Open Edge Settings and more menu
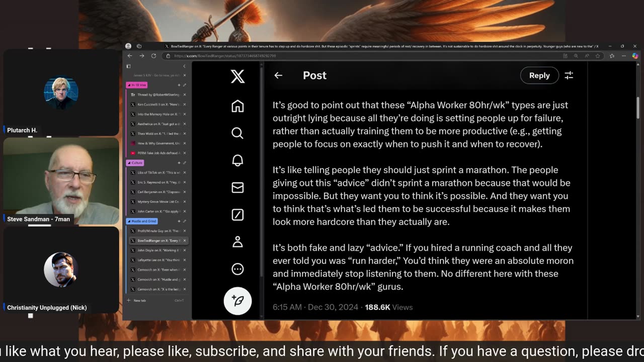Viewport: 644px width, 362px height. pos(624,56)
